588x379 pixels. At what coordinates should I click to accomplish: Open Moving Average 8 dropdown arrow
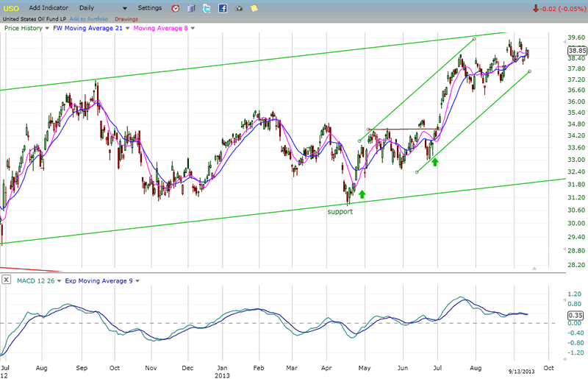coord(193,28)
